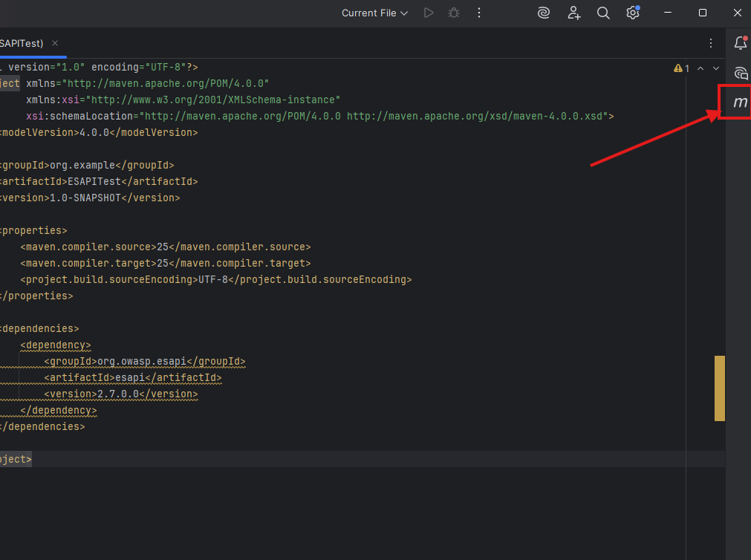
Task: Place cursor on esapi artifactId text
Action: tap(129, 377)
